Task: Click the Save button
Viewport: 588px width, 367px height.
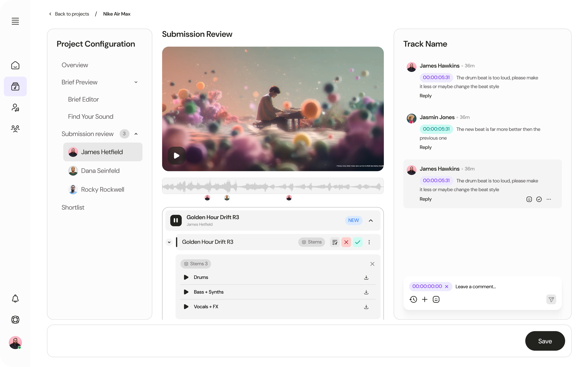Action: click(x=545, y=341)
